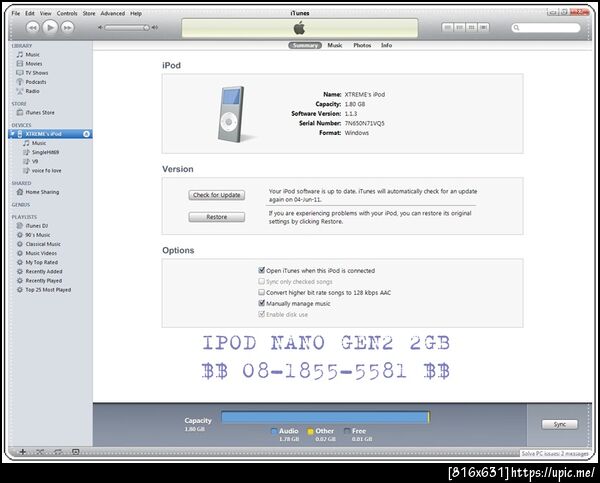Switch to the Music tab
600x483 pixels.
click(x=334, y=45)
